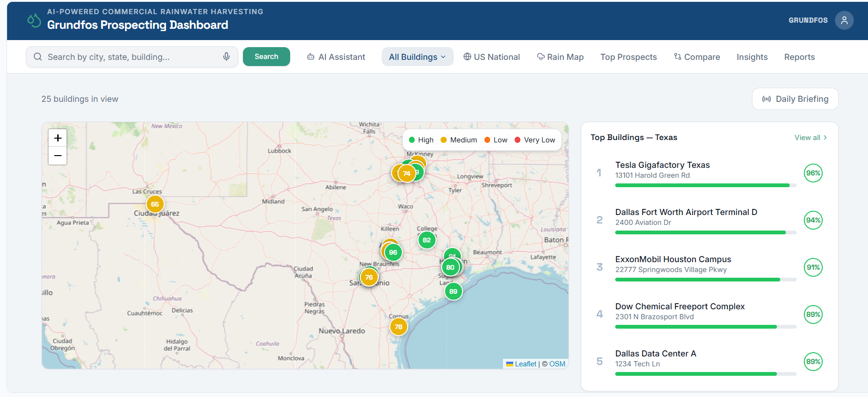Viewport: 868px width, 397px height.
Task: Click the green Search button
Action: click(x=267, y=57)
